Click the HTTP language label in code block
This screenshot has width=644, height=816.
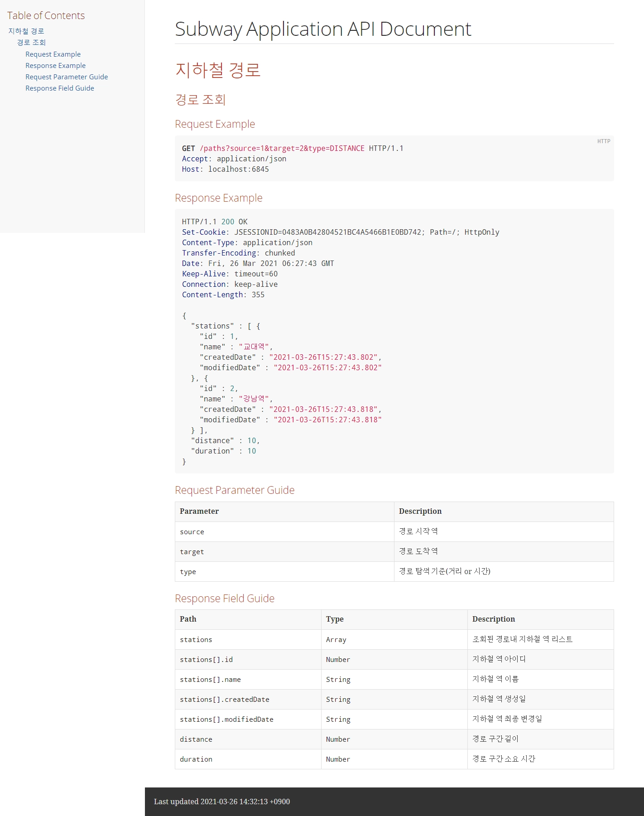[x=603, y=141]
